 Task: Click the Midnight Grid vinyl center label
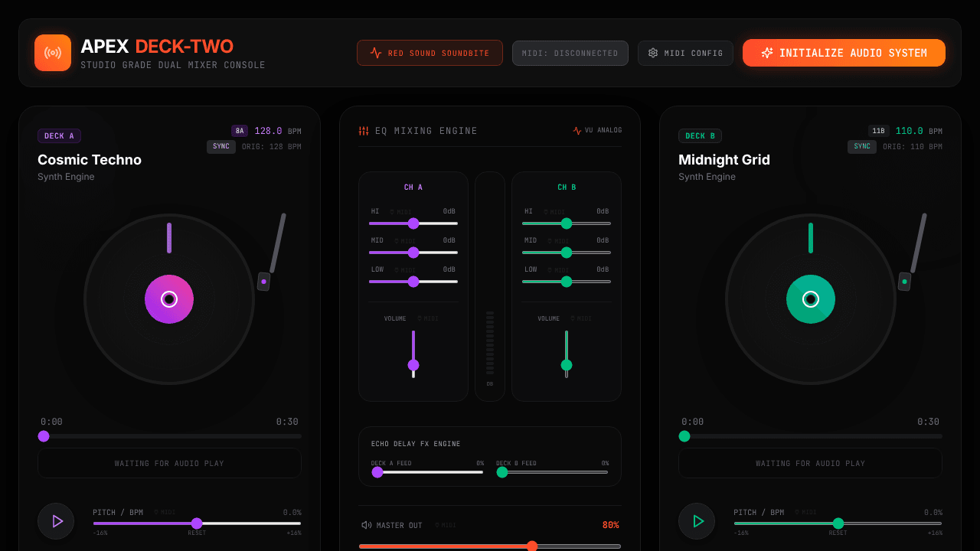coord(811,299)
